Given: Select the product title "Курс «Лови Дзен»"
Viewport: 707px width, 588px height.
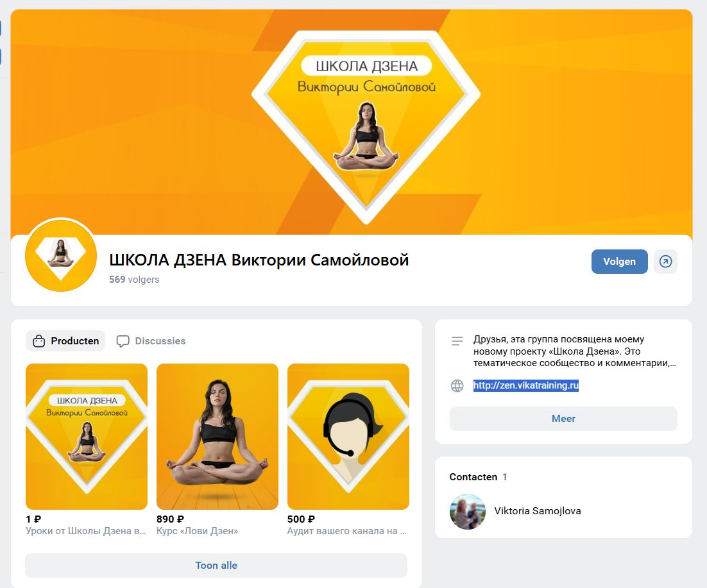Looking at the screenshot, I should [x=197, y=531].
